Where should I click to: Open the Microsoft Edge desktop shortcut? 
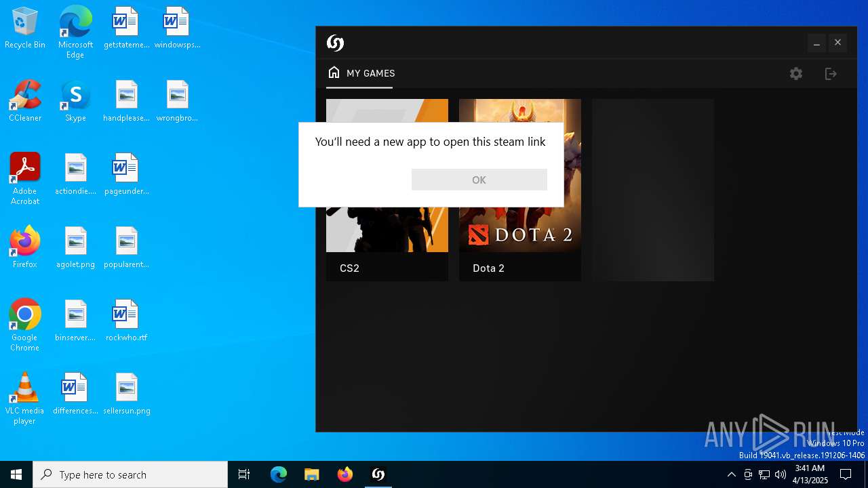click(x=75, y=33)
